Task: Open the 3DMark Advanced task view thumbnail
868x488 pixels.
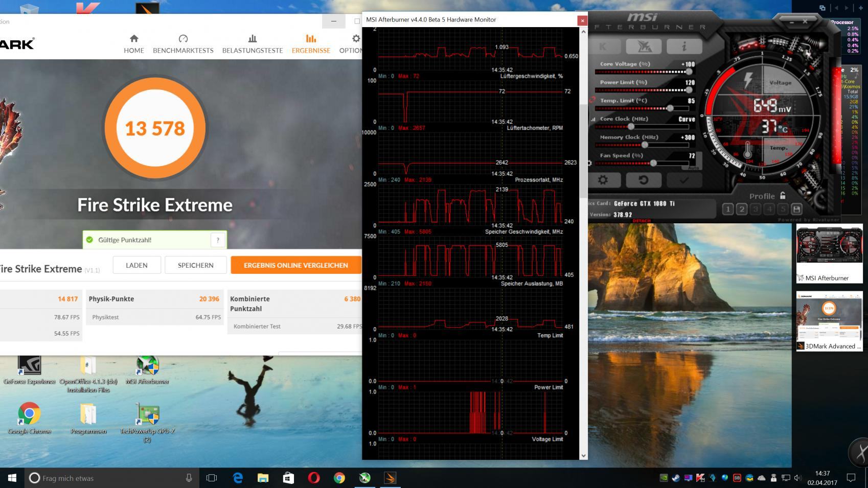Action: click(x=829, y=321)
